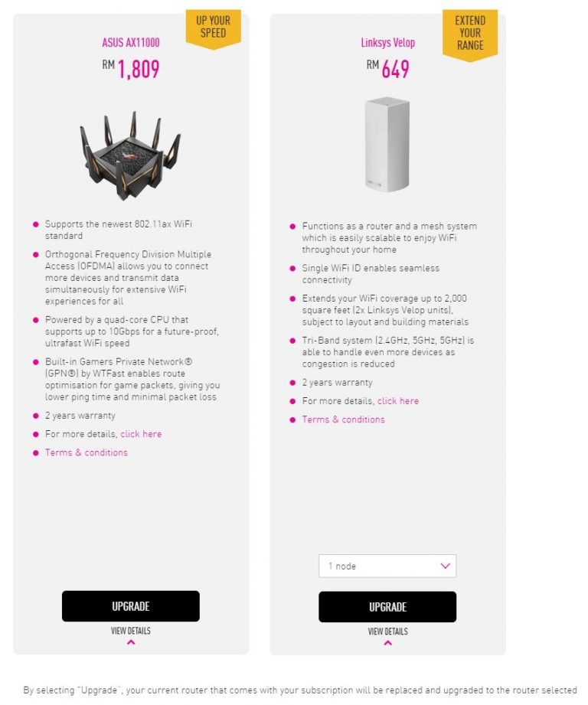Click VIEW DETAILS under ASUS UPGRADE button

(130, 631)
